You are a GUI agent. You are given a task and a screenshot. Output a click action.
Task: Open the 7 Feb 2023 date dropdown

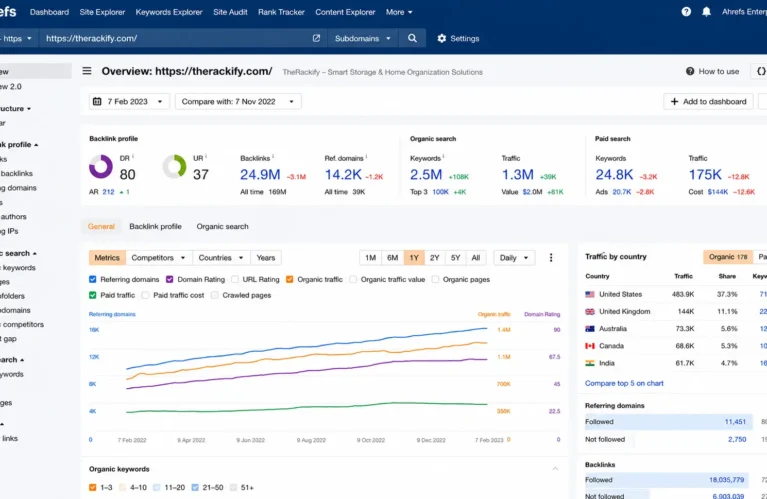[x=129, y=101]
